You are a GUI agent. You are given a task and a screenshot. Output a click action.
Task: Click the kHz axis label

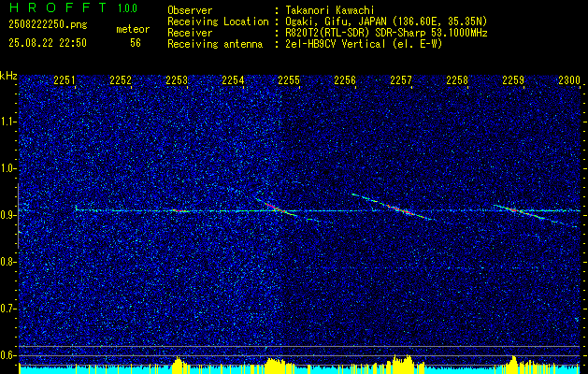coord(8,76)
